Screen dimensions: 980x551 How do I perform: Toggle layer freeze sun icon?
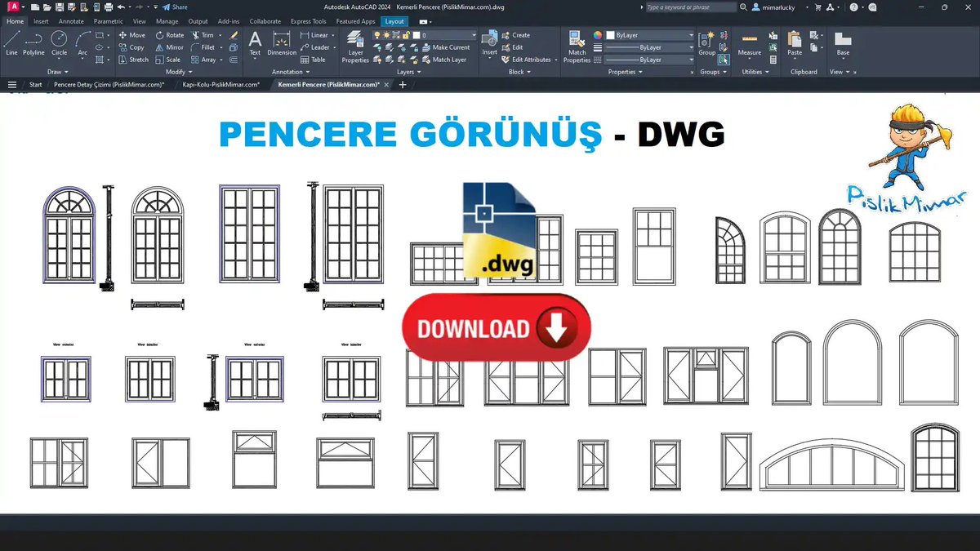pyautogui.click(x=386, y=36)
